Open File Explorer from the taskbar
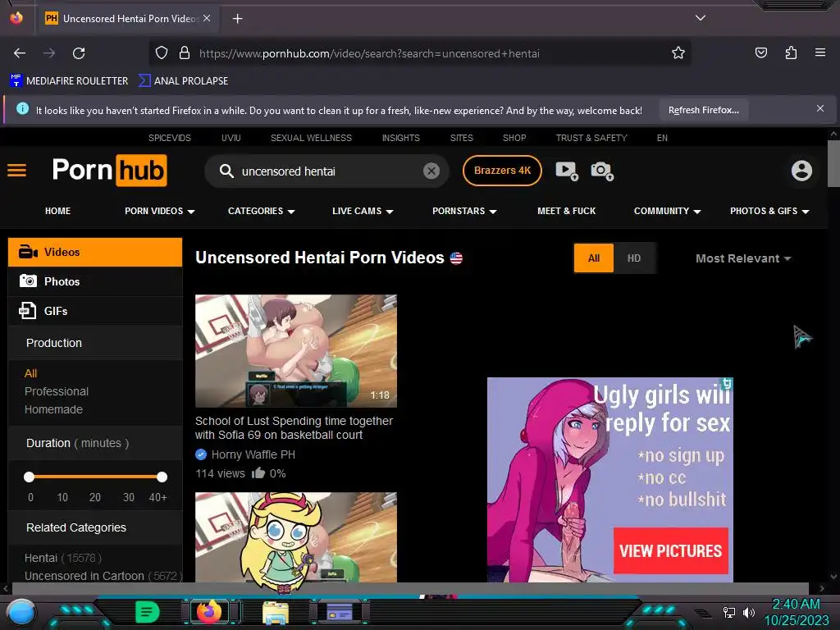 (276, 613)
